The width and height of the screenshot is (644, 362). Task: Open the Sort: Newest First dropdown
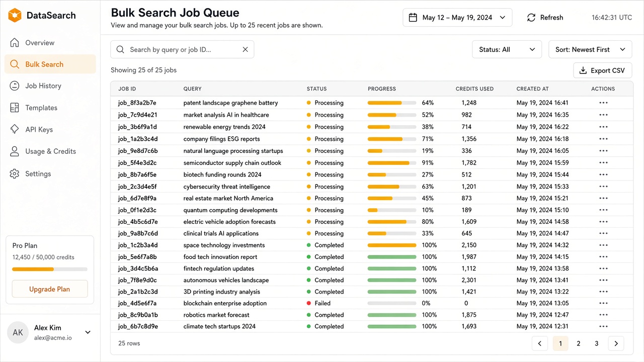click(590, 49)
